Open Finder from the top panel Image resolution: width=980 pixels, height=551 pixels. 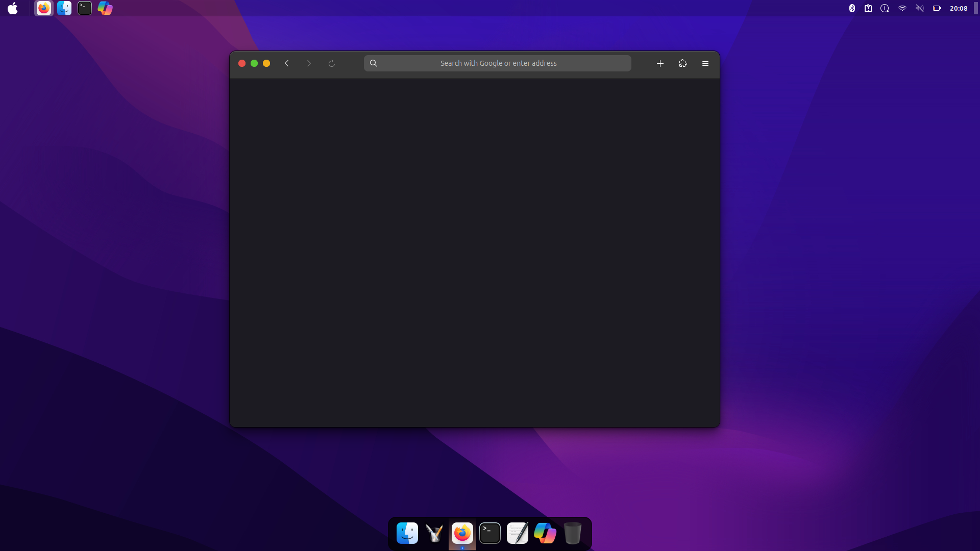coord(64,8)
